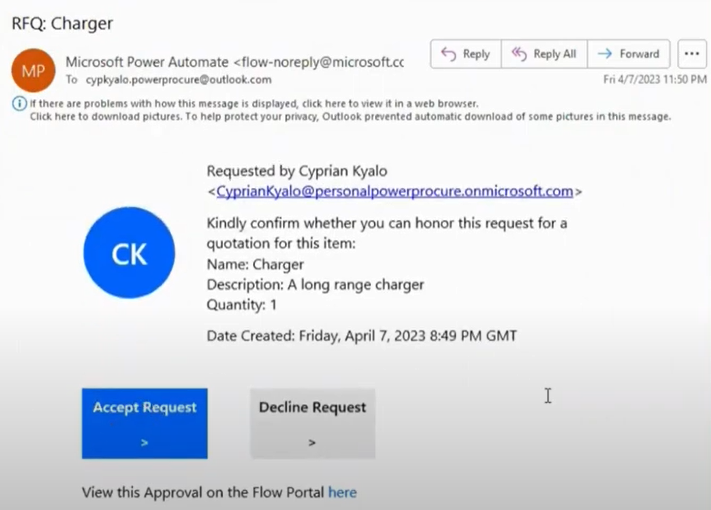Click the CK requester avatar circle
The image size is (711, 510).
coord(129,254)
